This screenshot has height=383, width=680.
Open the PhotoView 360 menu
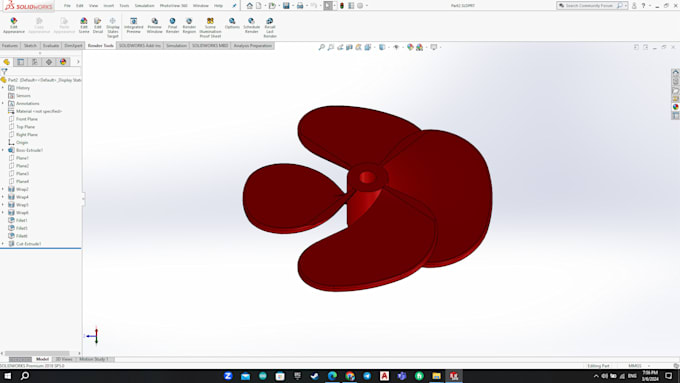pyautogui.click(x=173, y=6)
